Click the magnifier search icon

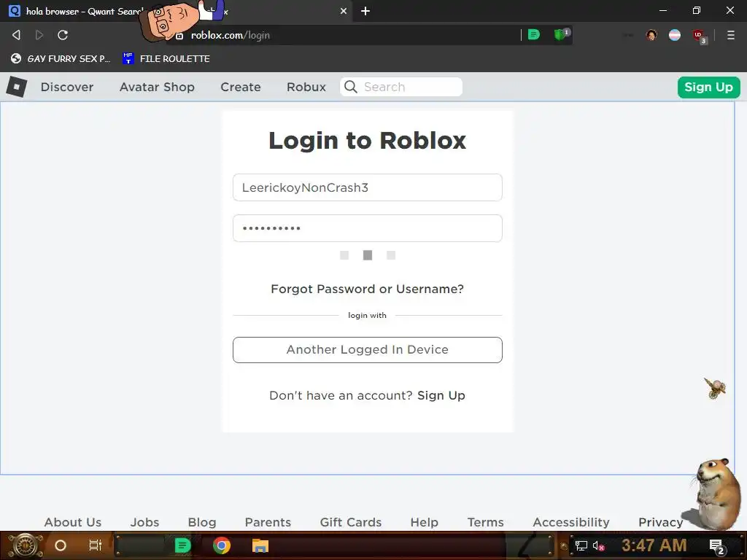pos(351,87)
